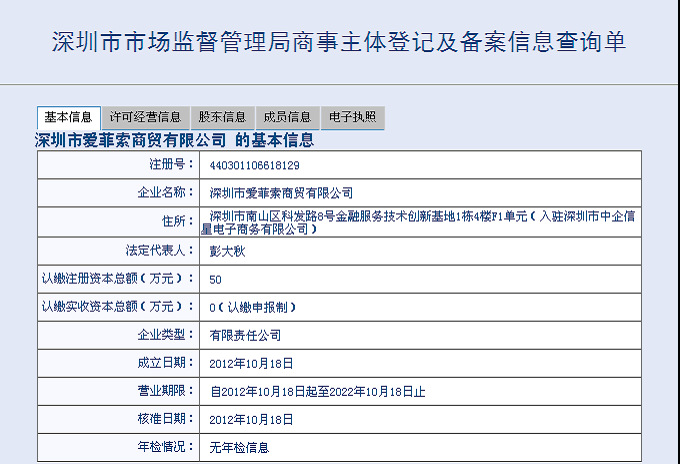Click the 核准日期 date value
The image size is (680, 464).
[251, 419]
